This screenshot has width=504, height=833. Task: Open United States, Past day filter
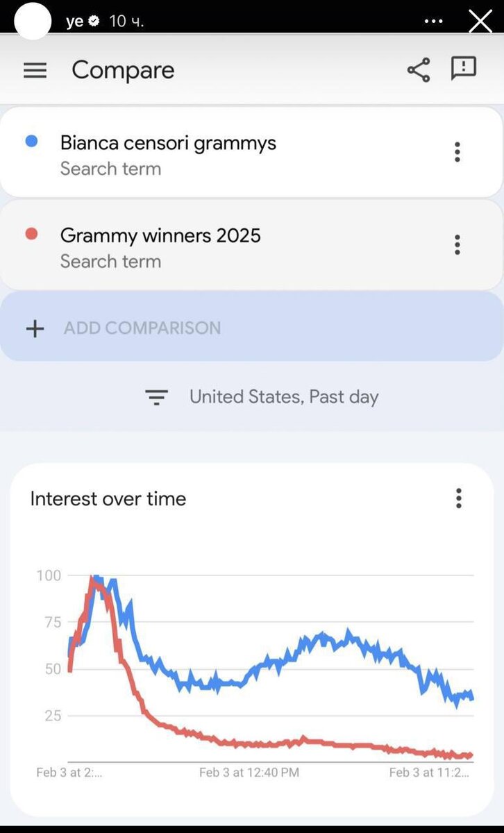tap(283, 397)
